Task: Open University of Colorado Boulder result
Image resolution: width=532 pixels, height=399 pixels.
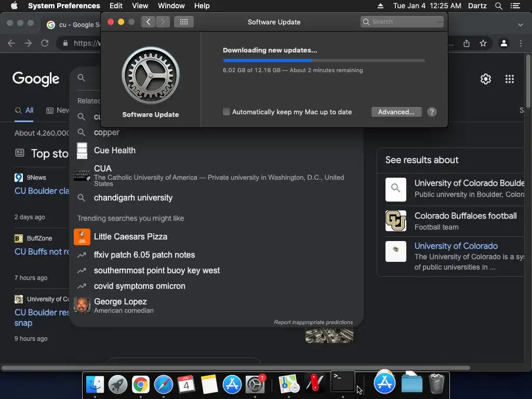Action: [x=454, y=189]
